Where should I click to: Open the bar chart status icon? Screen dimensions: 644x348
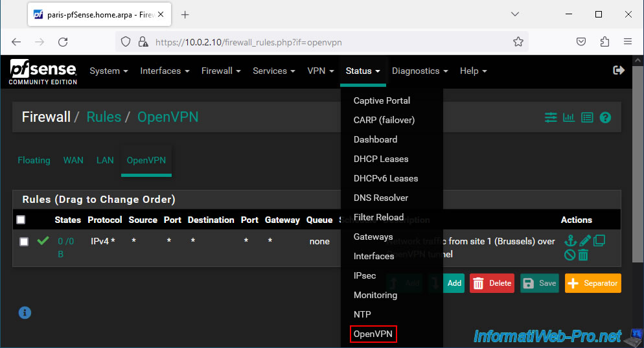click(569, 117)
